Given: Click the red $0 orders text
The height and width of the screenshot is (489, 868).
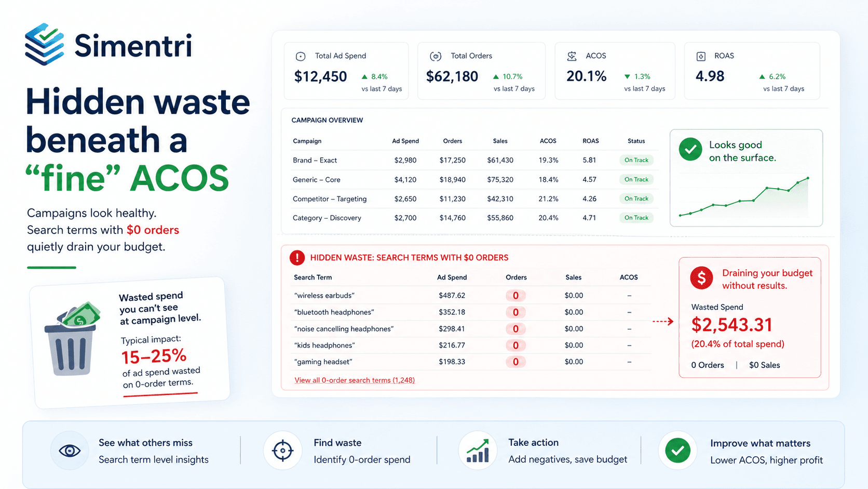Looking at the screenshot, I should point(153,230).
